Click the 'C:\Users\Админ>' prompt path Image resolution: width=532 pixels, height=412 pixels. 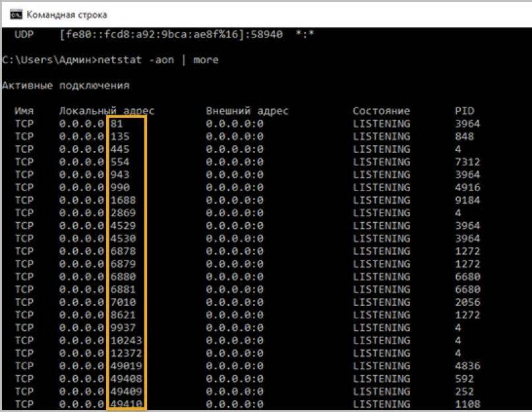[x=49, y=60]
